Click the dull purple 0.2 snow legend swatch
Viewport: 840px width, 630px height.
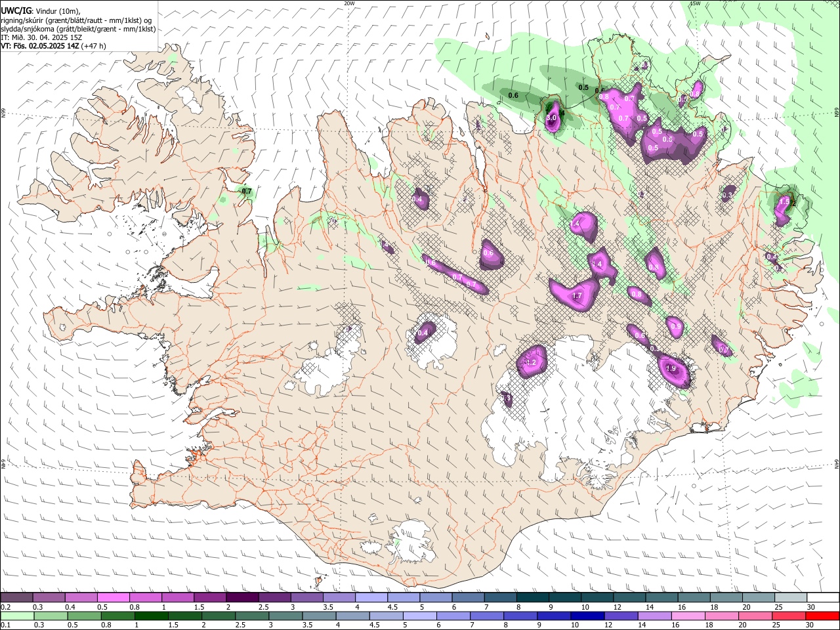point(16,598)
